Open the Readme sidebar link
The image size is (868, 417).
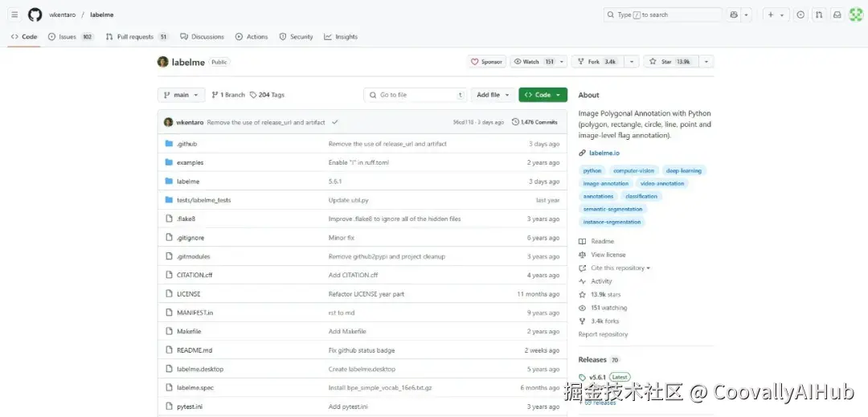point(596,242)
